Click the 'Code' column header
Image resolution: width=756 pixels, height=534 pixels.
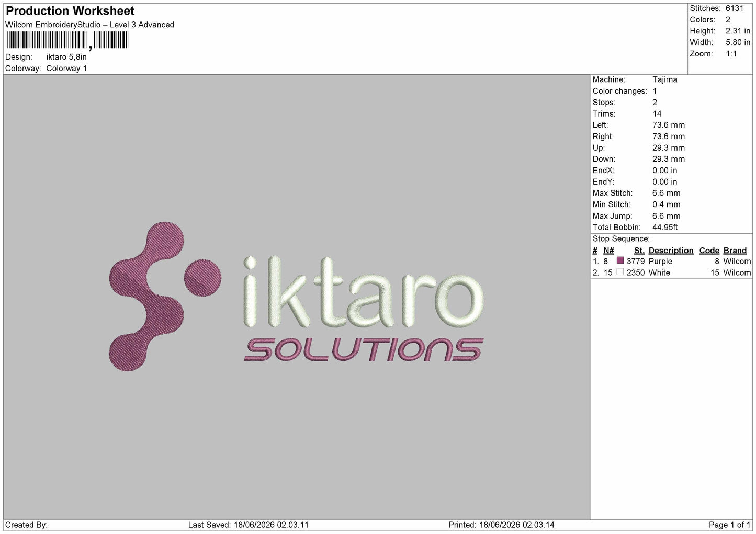pyautogui.click(x=709, y=251)
